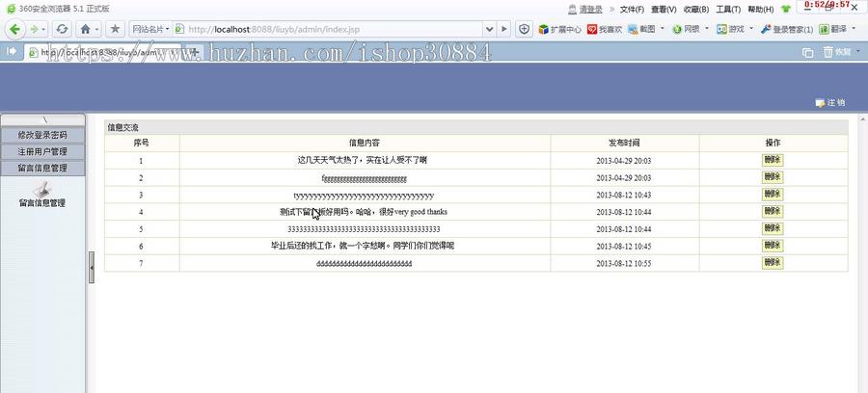Image resolution: width=868 pixels, height=393 pixels.
Task: Delete message row 7
Action: (x=773, y=263)
